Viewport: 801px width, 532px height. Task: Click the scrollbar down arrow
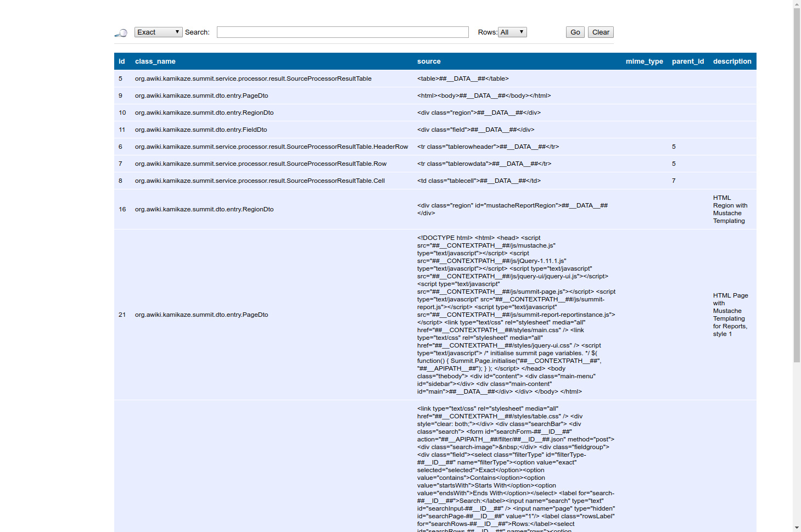pos(797,528)
